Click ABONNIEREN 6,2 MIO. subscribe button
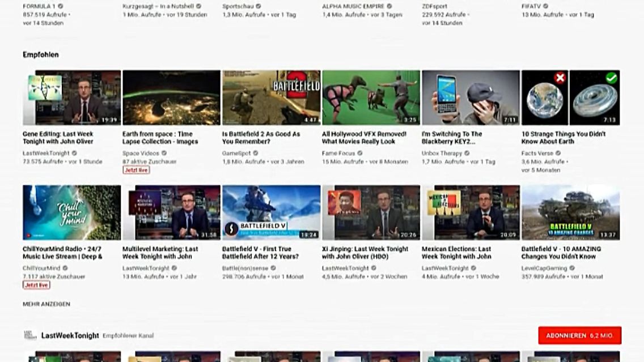The height and width of the screenshot is (362, 644). (x=579, y=335)
